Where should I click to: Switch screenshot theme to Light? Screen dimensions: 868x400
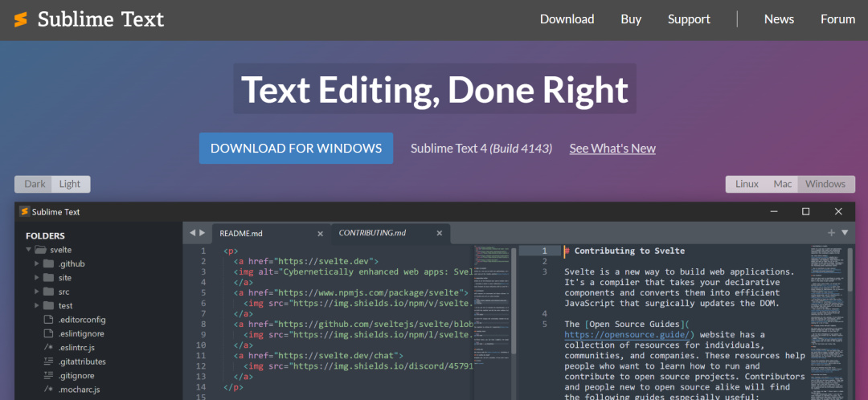coord(70,184)
